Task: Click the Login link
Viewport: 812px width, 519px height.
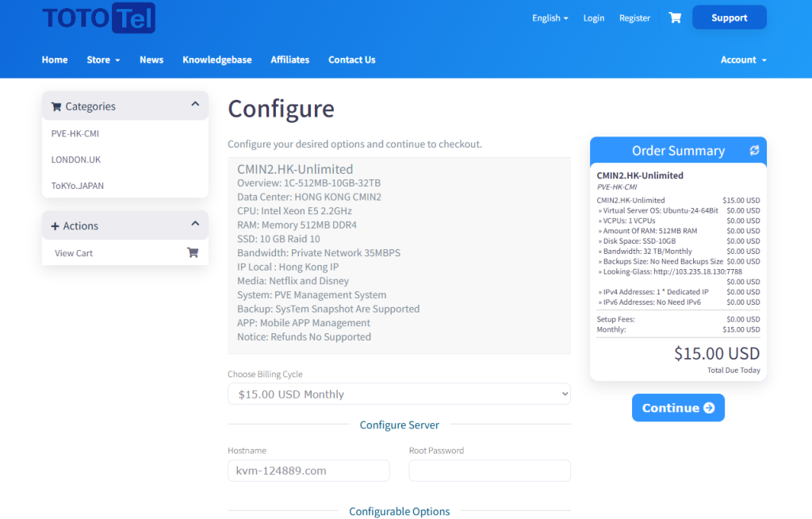Action: 593,18
